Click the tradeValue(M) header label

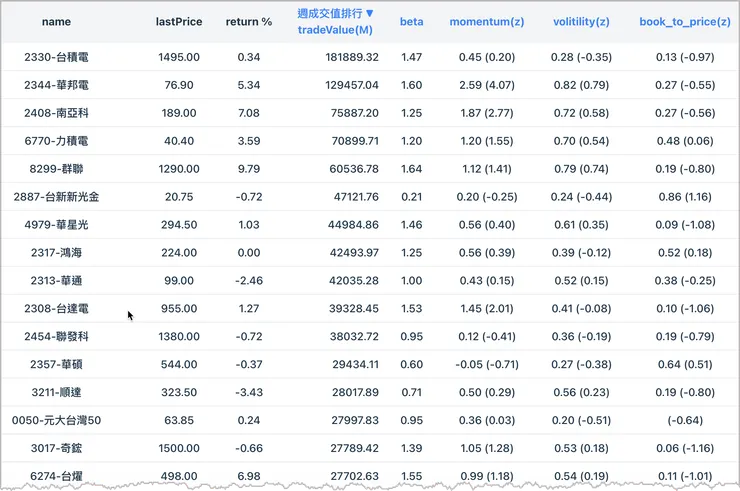pyautogui.click(x=337, y=31)
